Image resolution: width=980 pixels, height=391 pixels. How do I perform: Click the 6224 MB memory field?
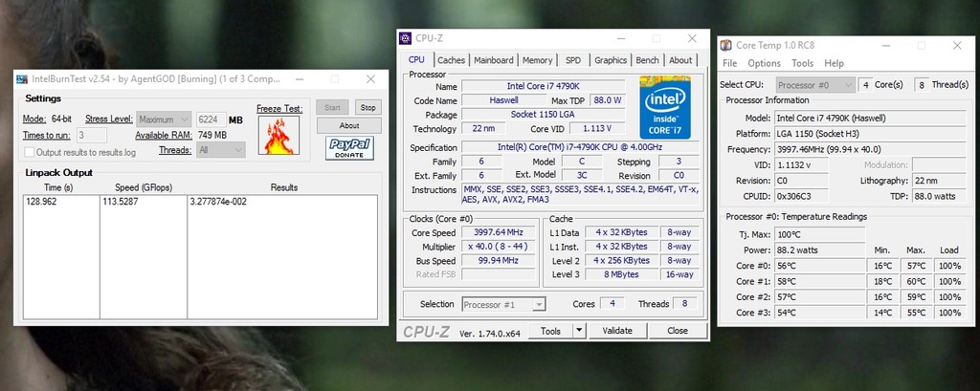212,119
